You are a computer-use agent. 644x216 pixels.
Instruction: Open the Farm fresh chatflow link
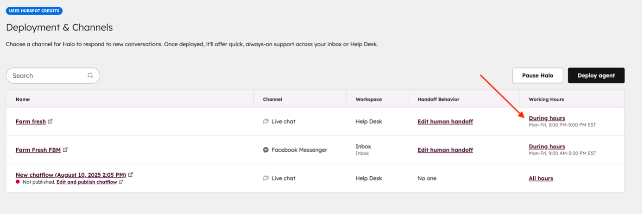[x=31, y=122]
